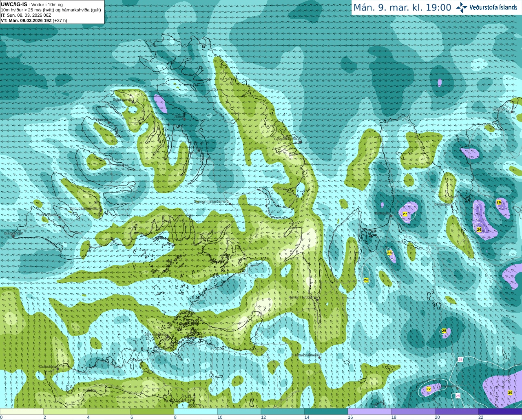522x420 pixels.
Task: Click the yellow 25 max gust marker
Action: click(x=444, y=331)
